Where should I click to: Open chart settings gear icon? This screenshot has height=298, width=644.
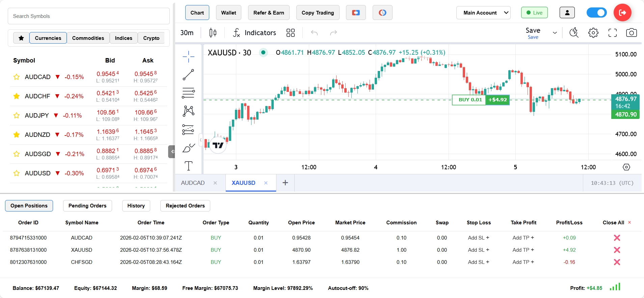pyautogui.click(x=593, y=33)
